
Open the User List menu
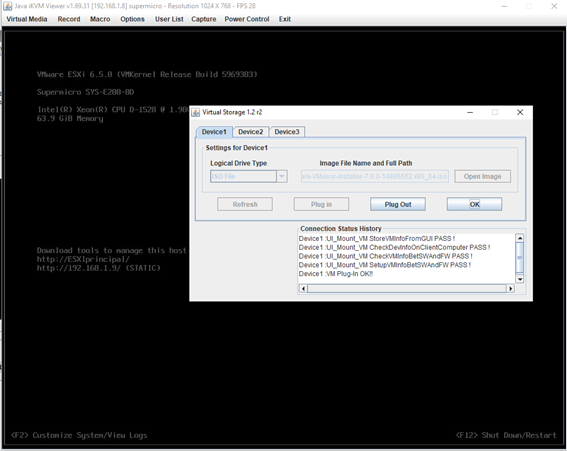[169, 19]
